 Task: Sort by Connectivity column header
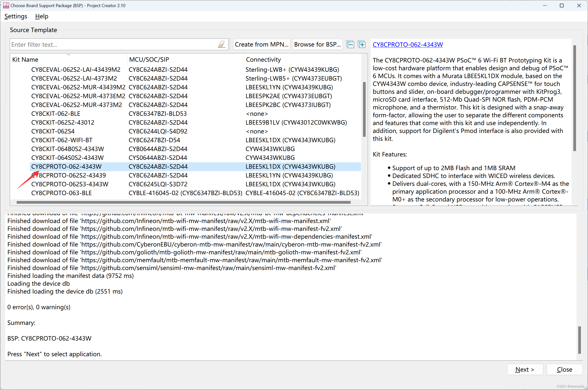pyautogui.click(x=263, y=59)
